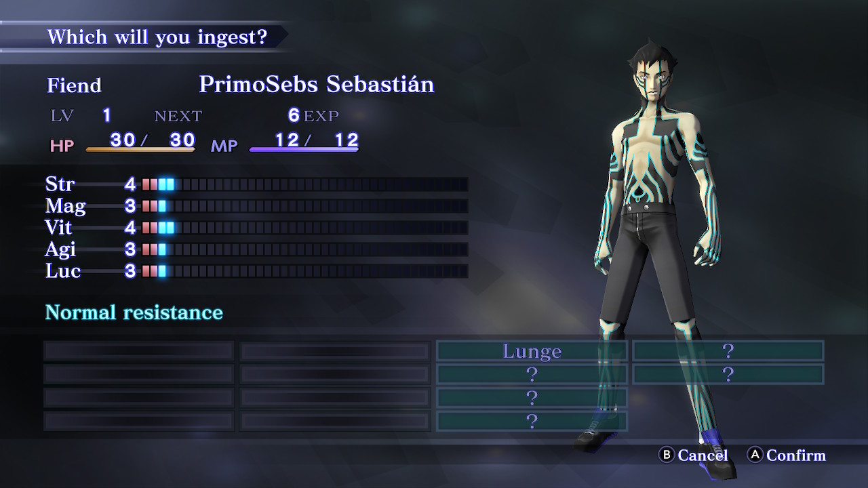Click the PrimoSebs Sebastián character name

317,84
